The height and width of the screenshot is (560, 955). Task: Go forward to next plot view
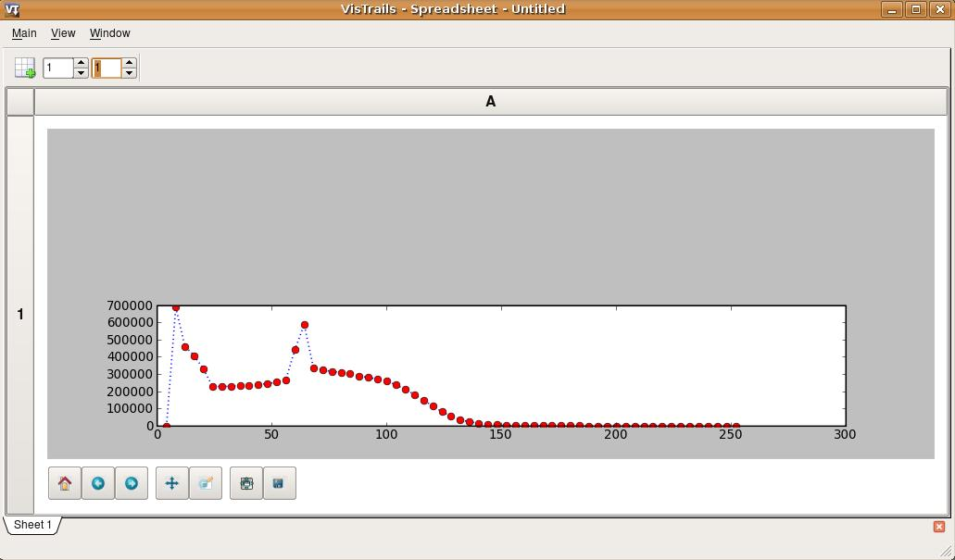point(132,483)
